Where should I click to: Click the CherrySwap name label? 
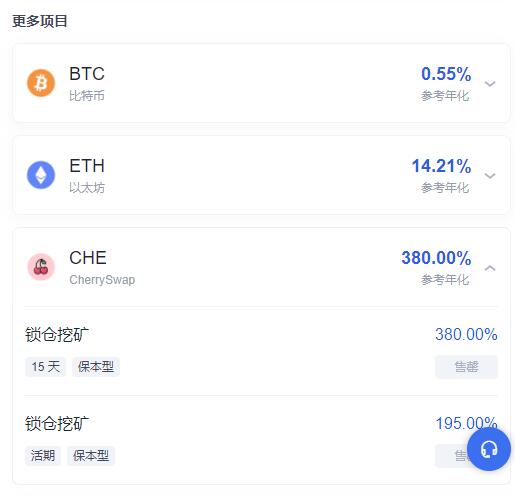pyautogui.click(x=102, y=280)
